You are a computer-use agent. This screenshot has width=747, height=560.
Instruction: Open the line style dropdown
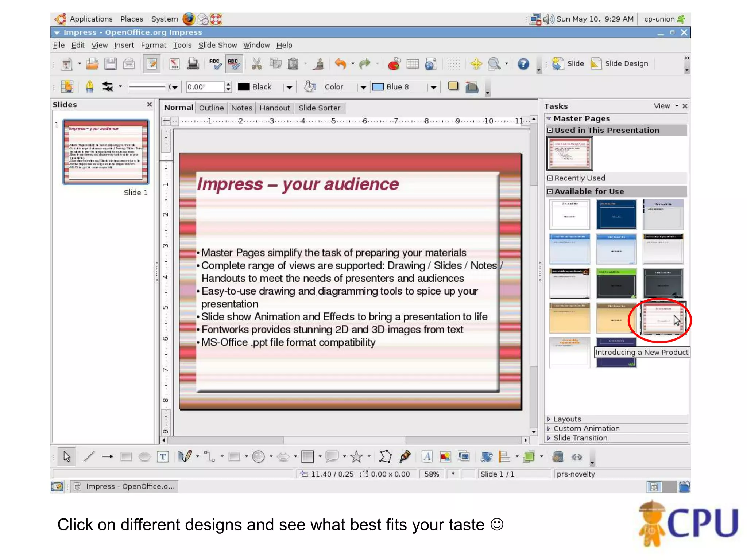[x=174, y=87]
